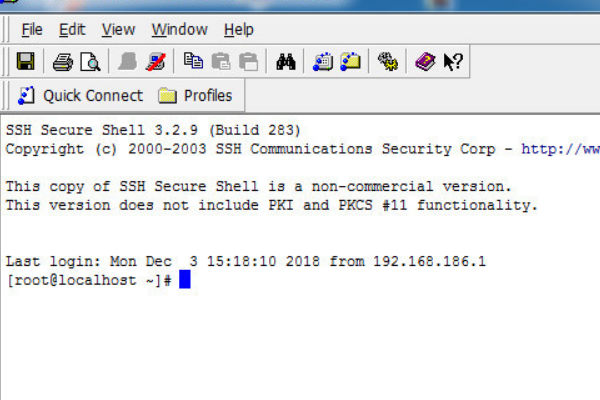Viewport: 600px width, 400px height.
Task: Open Settings using the gears icon
Action: (388, 62)
